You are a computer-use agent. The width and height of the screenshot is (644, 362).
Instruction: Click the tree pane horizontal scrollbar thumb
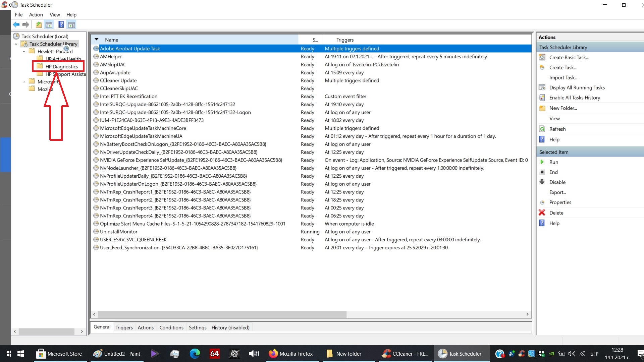pyautogui.click(x=46, y=331)
